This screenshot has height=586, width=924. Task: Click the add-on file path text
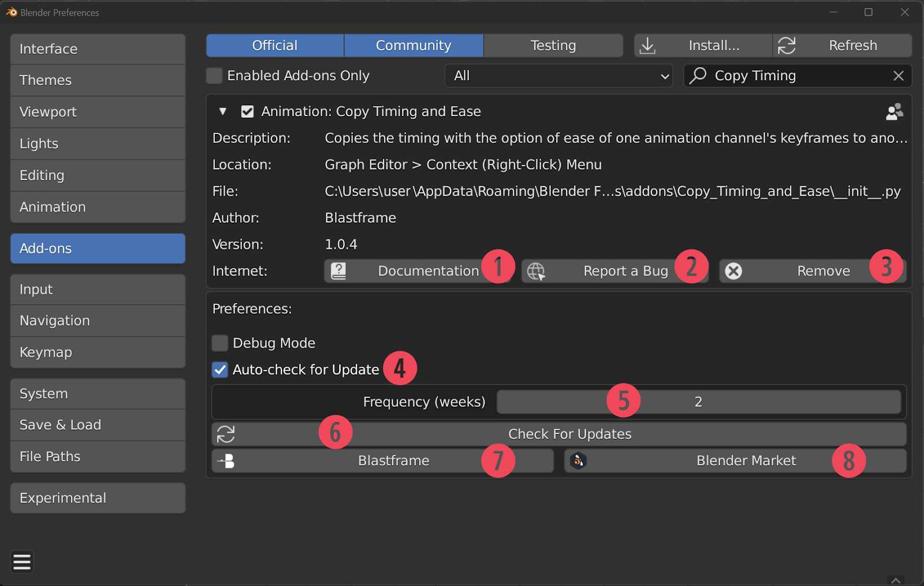[613, 192]
